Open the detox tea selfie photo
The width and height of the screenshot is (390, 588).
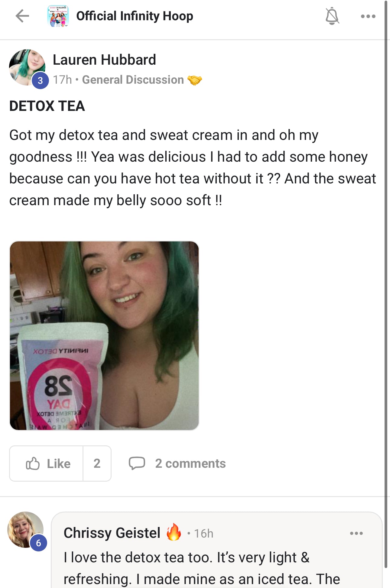pos(104,335)
